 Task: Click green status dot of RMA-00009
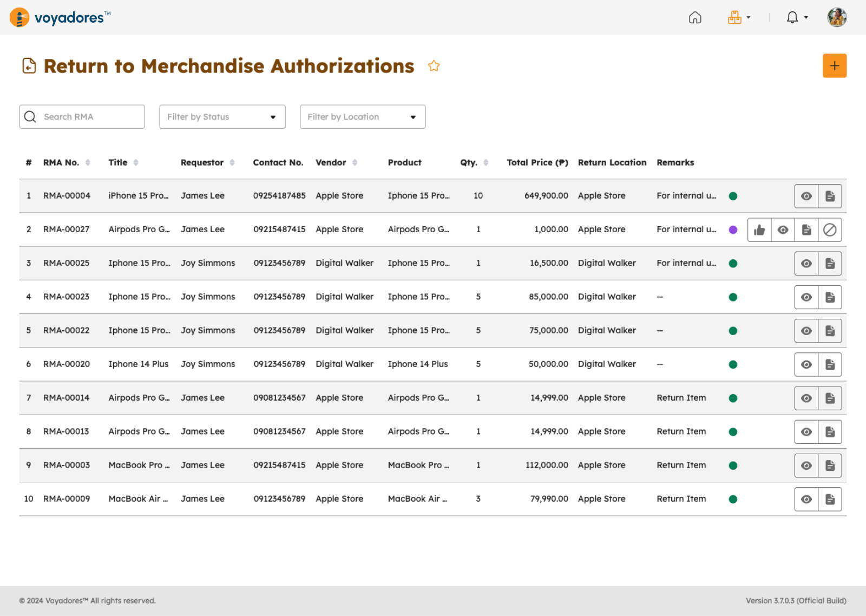coord(733,499)
